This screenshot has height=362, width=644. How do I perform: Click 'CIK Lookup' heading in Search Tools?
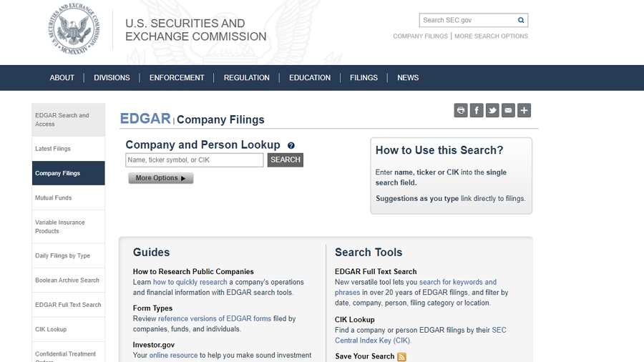click(354, 319)
